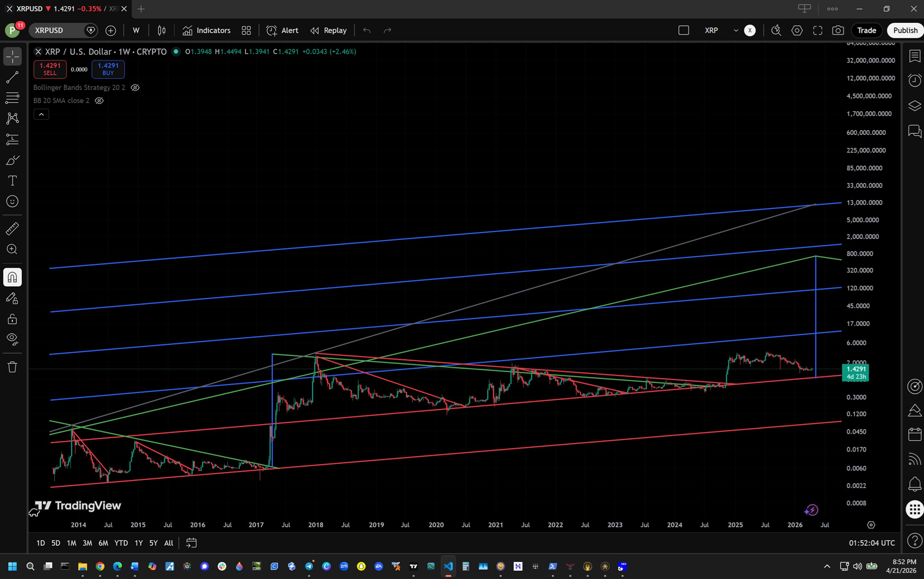Create a new Alert
Image resolution: width=924 pixels, height=579 pixels.
(x=282, y=30)
